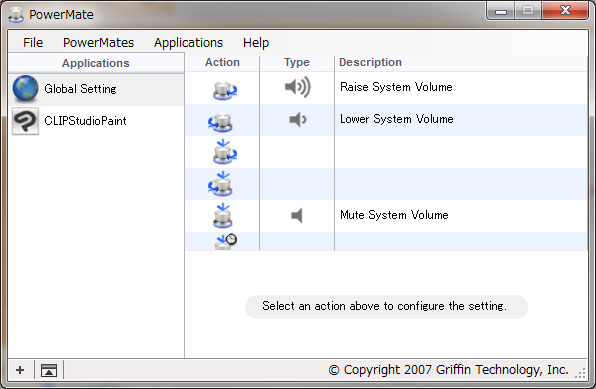Add a new application with plus button

[x=20, y=370]
